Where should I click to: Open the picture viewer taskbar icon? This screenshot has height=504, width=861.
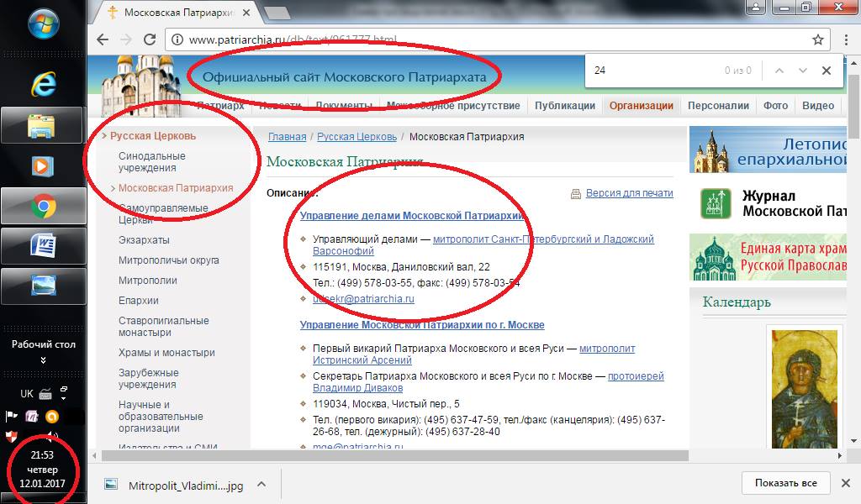(x=44, y=286)
